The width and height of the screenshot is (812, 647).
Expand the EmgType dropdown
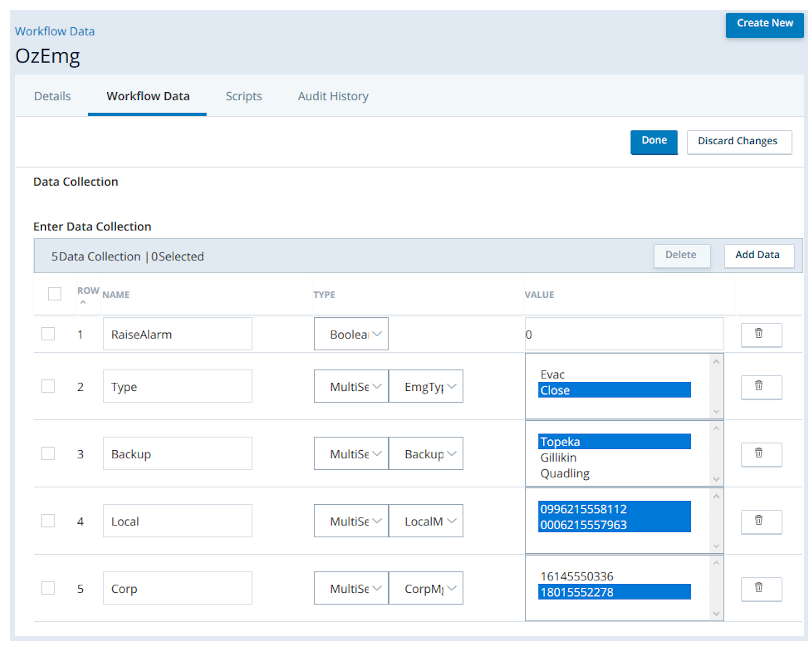tap(426, 386)
